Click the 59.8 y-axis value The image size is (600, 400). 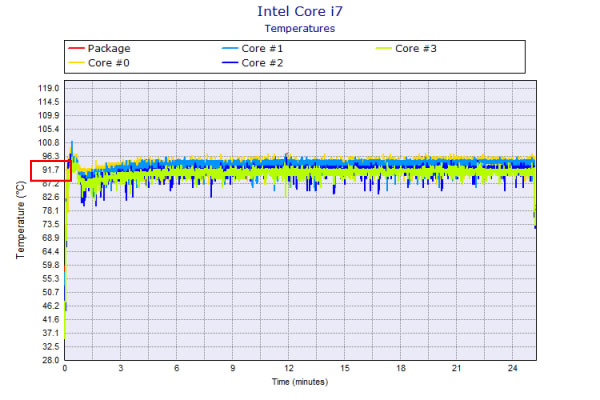pos(51,265)
